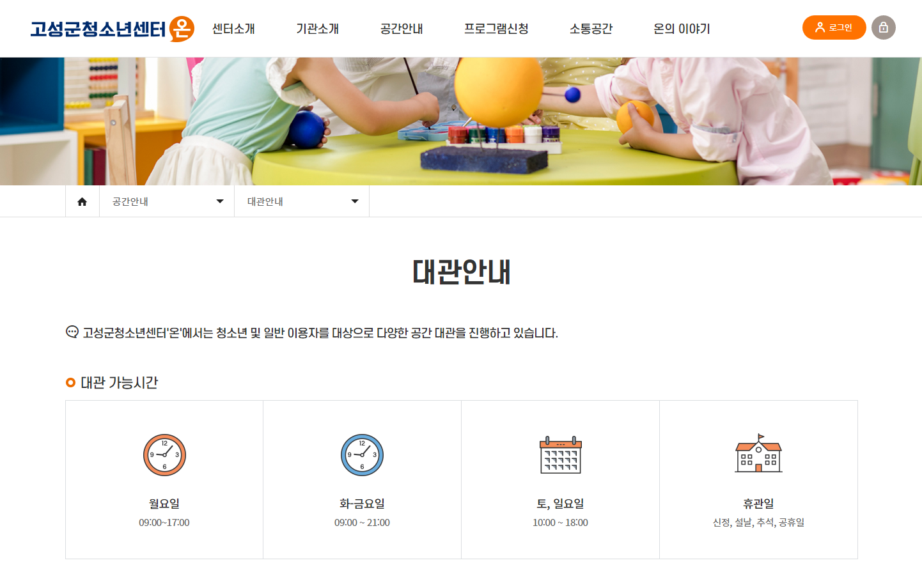The height and width of the screenshot is (588, 922).
Task: Select 온의 이야기 in navigation
Action: [682, 29]
